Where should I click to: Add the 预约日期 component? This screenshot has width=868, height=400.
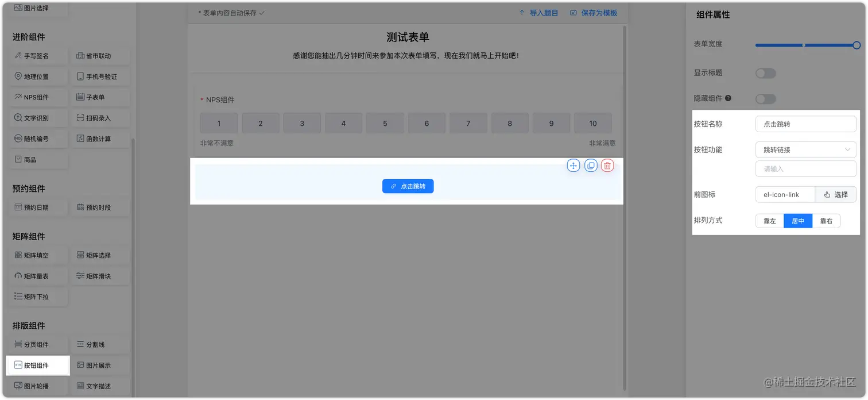click(37, 207)
